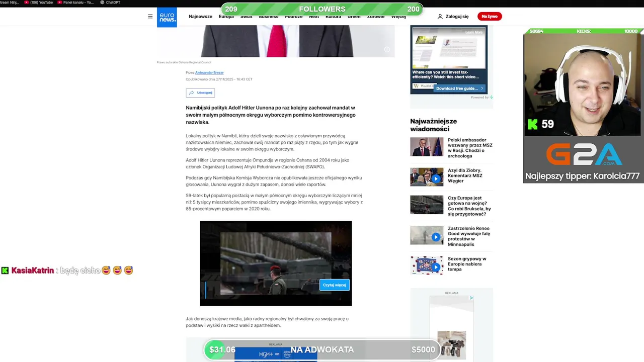Click the KICKS goal bar above webcam
The height and width of the screenshot is (362, 644).
click(584, 31)
